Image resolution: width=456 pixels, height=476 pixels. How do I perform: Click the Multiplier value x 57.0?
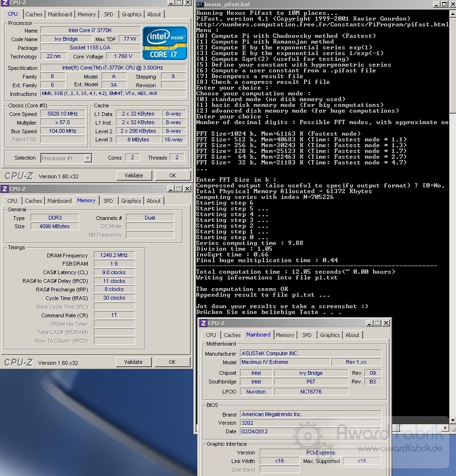click(62, 122)
